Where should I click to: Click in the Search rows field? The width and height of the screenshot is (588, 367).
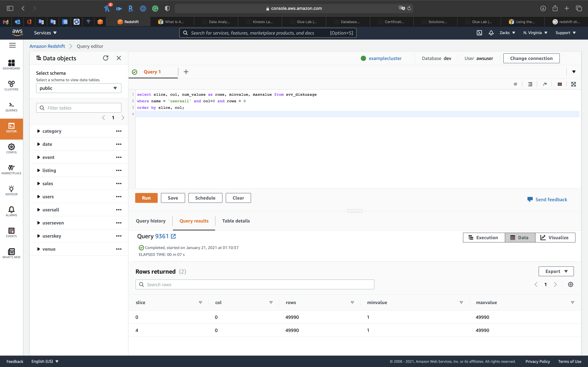(x=255, y=284)
